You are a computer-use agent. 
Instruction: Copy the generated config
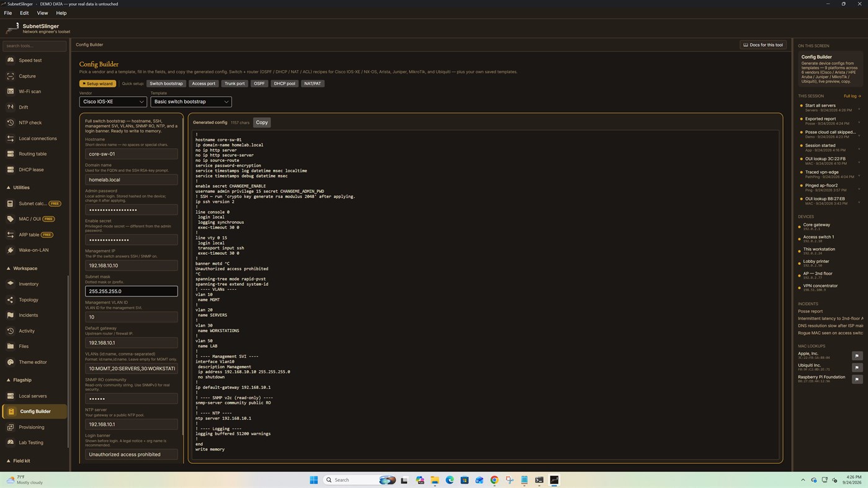click(x=262, y=122)
